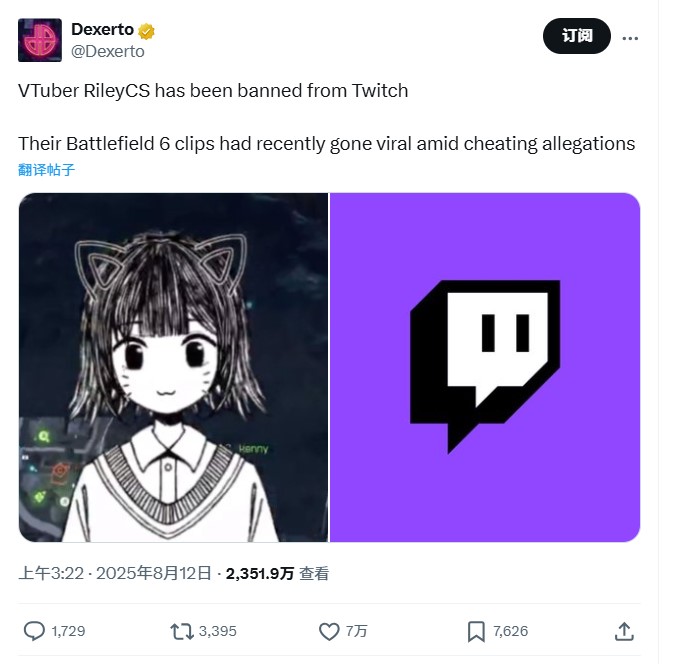The height and width of the screenshot is (664, 673).
Task: Click the 1,729 replies count
Action: click(68, 631)
